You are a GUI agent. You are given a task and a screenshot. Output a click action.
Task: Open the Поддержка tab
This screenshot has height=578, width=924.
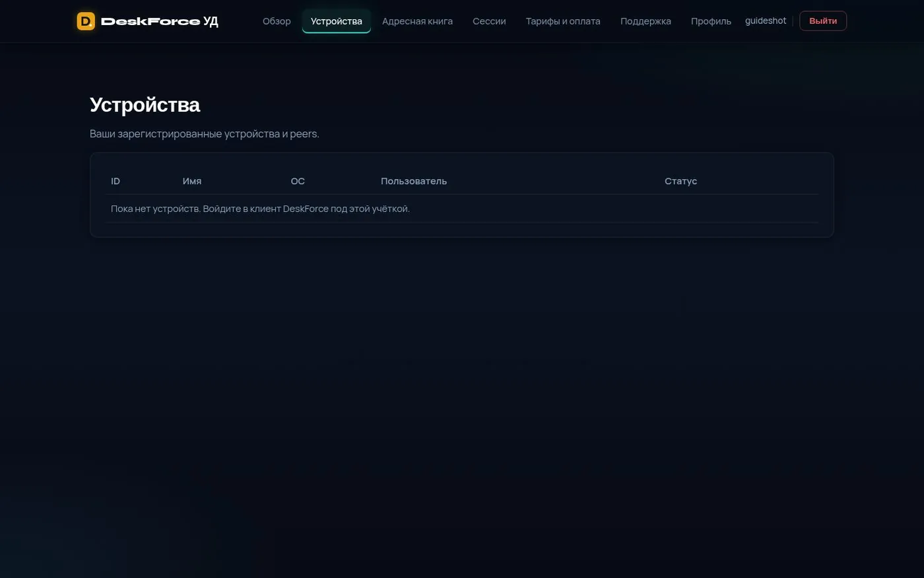pyautogui.click(x=645, y=21)
